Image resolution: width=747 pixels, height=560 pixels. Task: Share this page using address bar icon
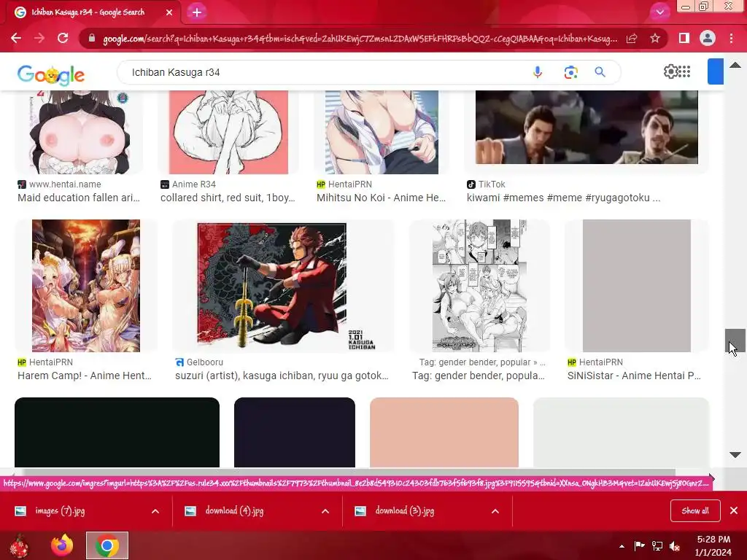click(x=632, y=39)
